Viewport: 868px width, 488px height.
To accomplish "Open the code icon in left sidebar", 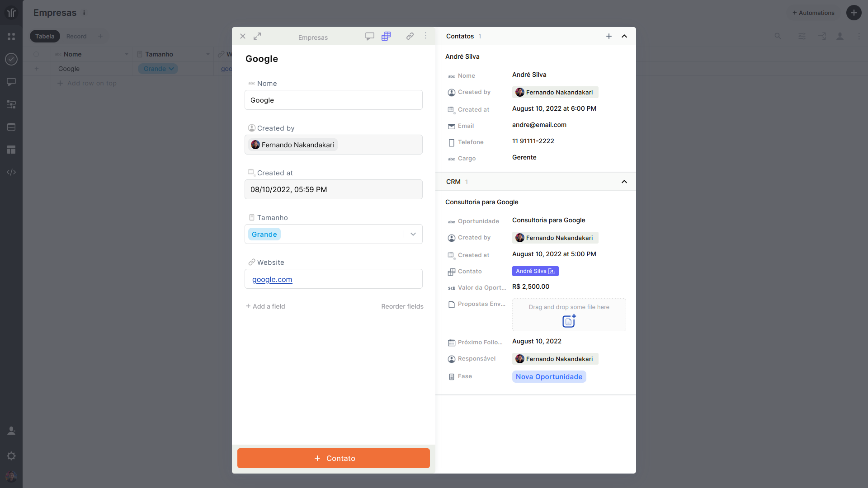I will click(11, 172).
